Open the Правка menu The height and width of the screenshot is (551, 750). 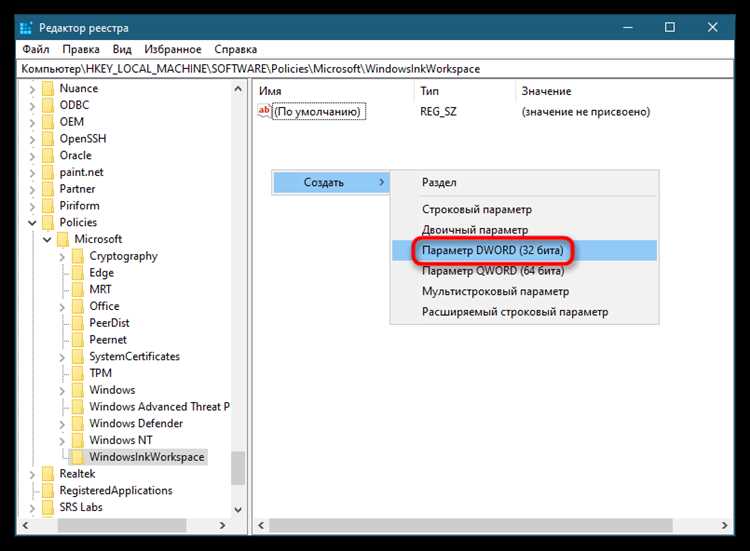81,49
